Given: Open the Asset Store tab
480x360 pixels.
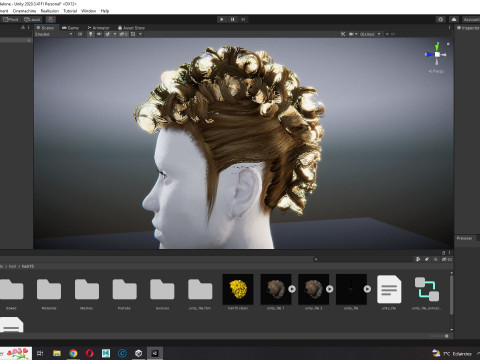Looking at the screenshot, I should point(131,28).
